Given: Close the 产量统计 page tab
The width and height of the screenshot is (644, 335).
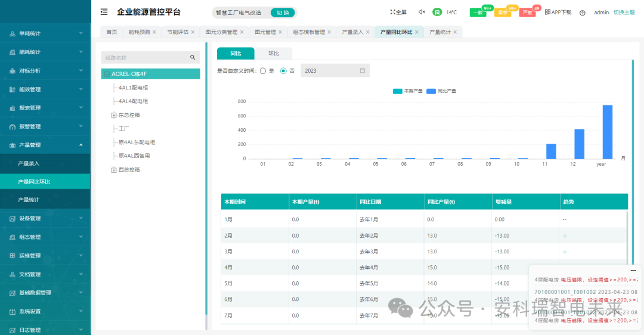Looking at the screenshot, I should [x=455, y=32].
